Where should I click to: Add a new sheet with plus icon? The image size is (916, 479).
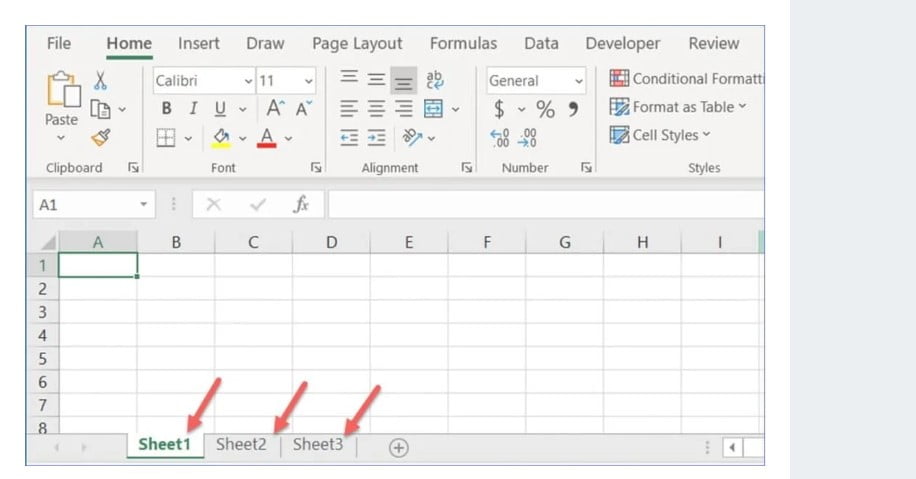pos(398,448)
